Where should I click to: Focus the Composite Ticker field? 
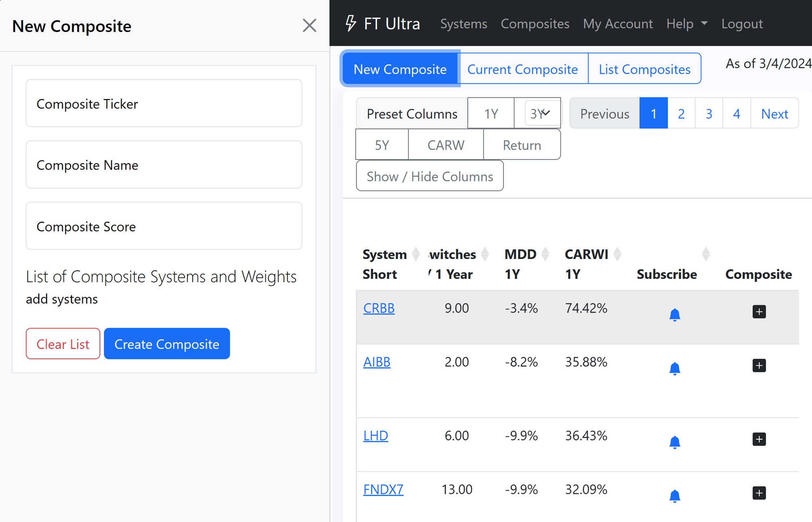point(164,103)
